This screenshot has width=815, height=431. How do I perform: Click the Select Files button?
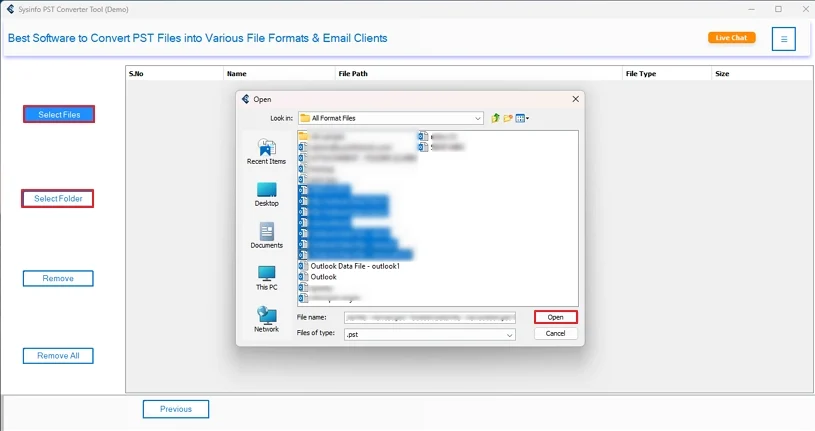pyautogui.click(x=59, y=114)
